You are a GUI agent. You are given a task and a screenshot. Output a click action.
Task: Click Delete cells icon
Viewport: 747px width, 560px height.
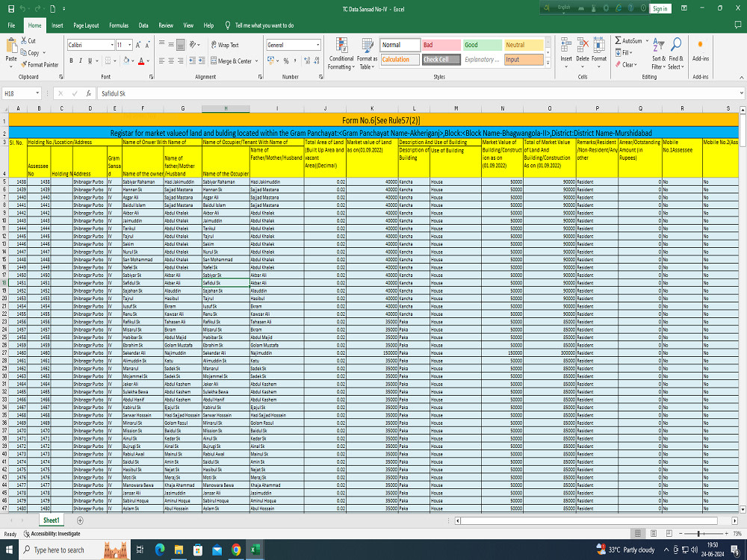pos(583,46)
